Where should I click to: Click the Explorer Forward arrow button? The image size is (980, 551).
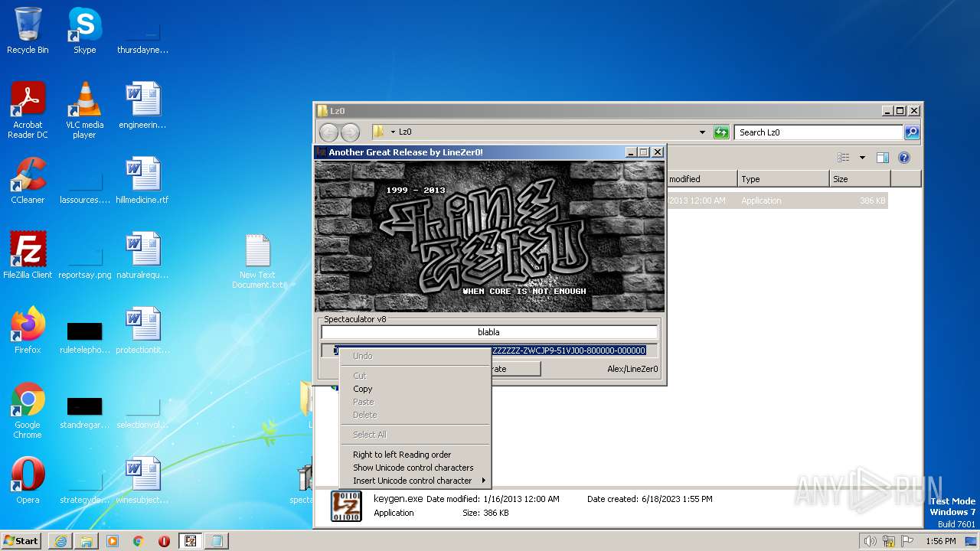350,132
